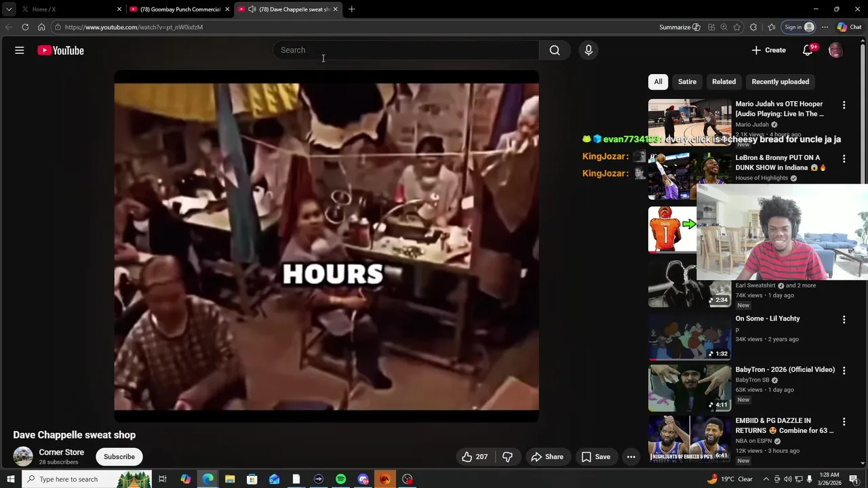Viewport: 868px width, 488px height.
Task: Select the Related filter chip
Action: point(724,81)
